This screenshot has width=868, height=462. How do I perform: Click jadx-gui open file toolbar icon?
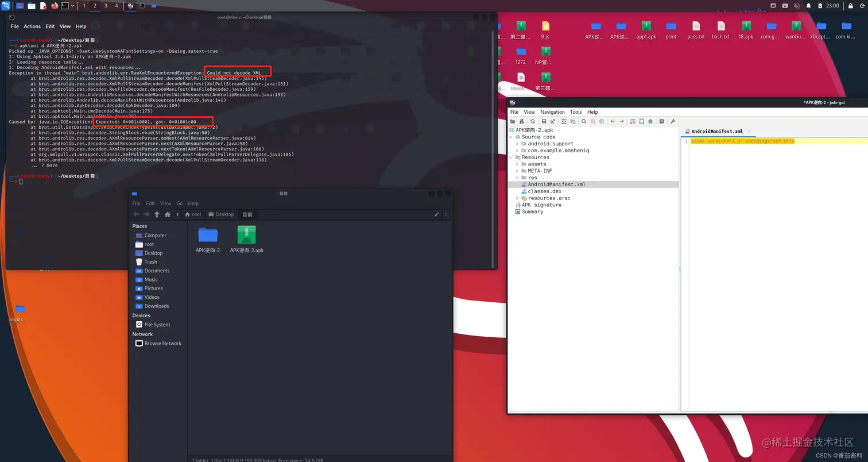(513, 121)
